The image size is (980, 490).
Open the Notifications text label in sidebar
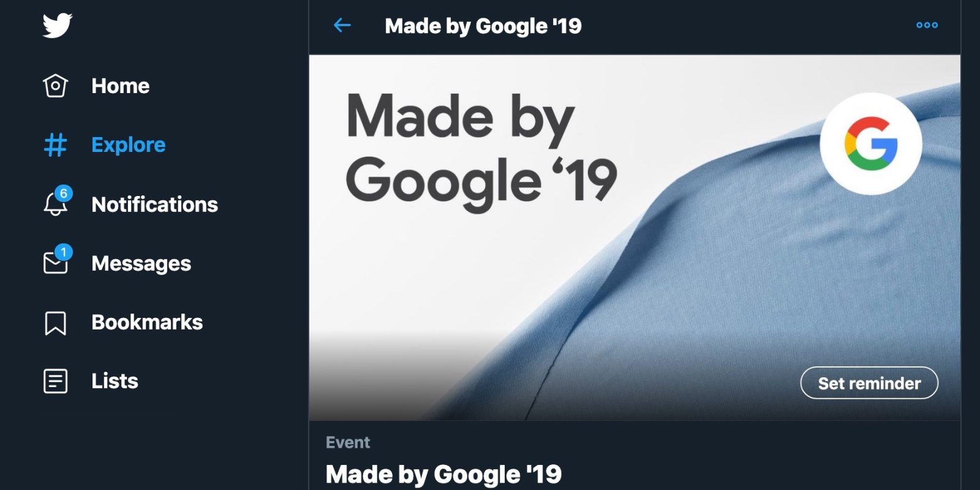click(x=154, y=204)
